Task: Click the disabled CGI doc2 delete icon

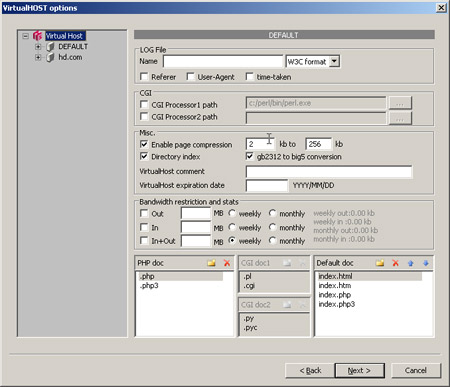Action: tap(302, 304)
